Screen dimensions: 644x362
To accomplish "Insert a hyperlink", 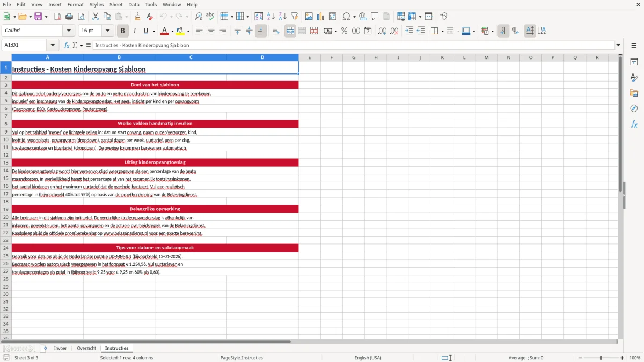I will 363,17.
